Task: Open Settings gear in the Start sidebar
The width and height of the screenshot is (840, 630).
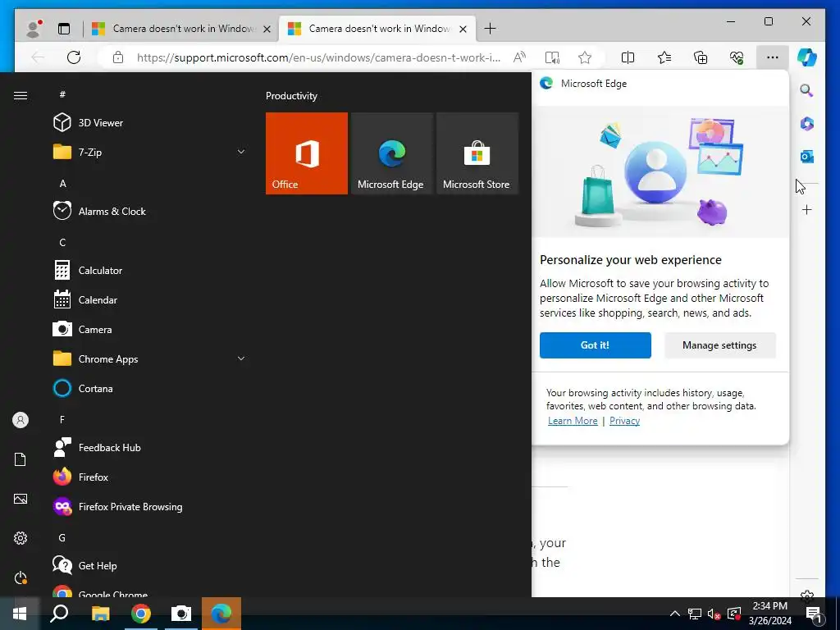Action: [x=21, y=538]
